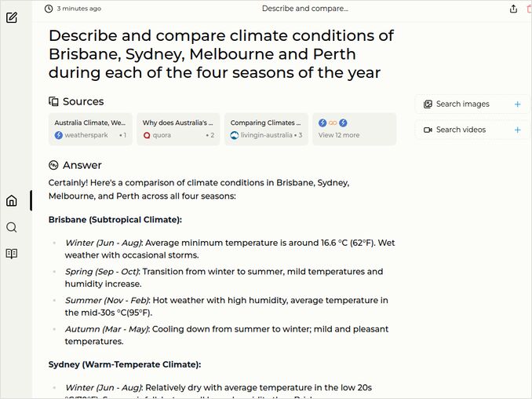This screenshot has width=532, height=399.
Task: Click the plus icon beside Search videos
Action: click(x=517, y=130)
